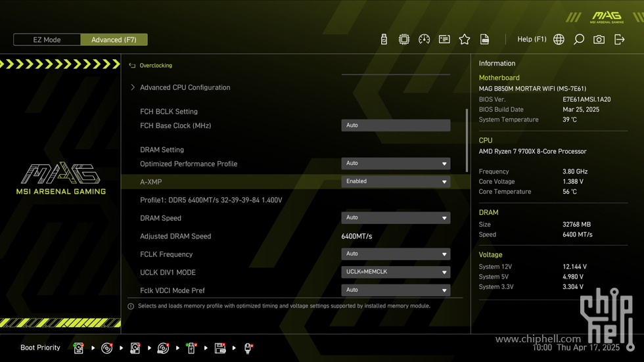Click Core Voltage value 1.388 V
The height and width of the screenshot is (362, 644).
(573, 181)
